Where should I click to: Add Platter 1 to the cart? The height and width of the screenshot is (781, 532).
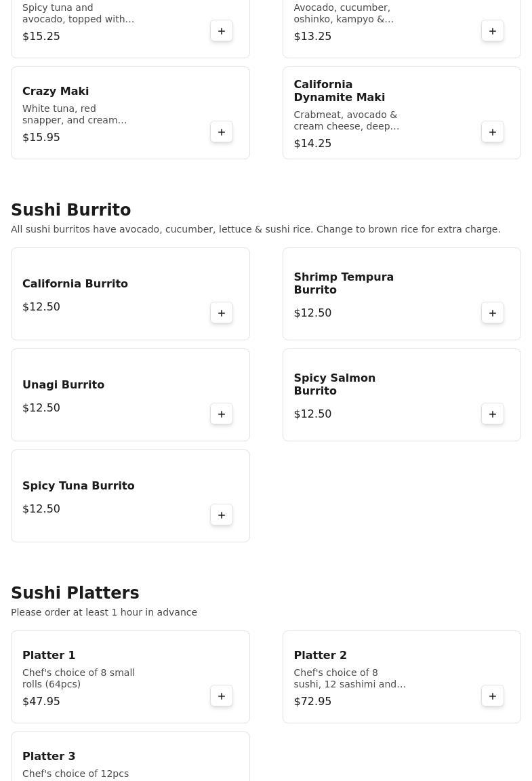click(x=222, y=696)
